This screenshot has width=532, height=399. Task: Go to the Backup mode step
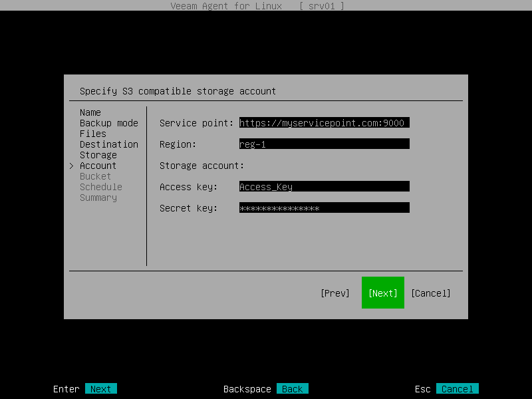point(109,123)
